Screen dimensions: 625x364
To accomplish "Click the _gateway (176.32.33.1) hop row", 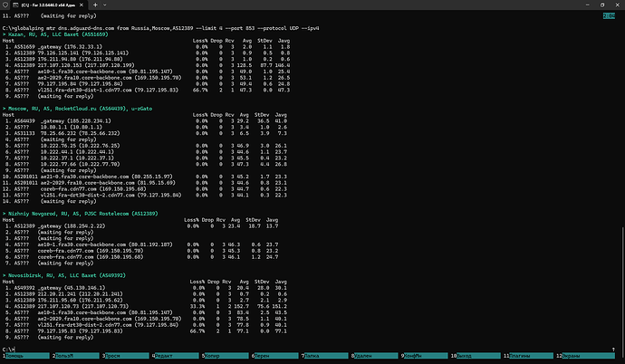I will pos(148,46).
